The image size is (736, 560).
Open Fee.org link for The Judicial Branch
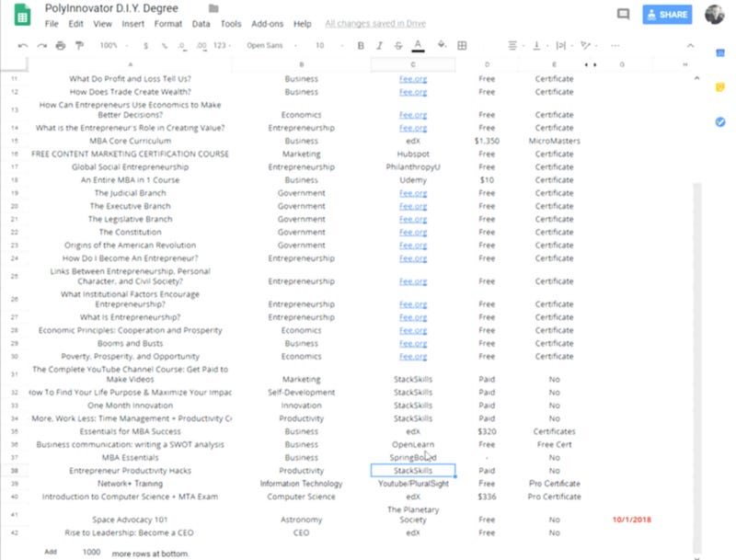pos(412,193)
